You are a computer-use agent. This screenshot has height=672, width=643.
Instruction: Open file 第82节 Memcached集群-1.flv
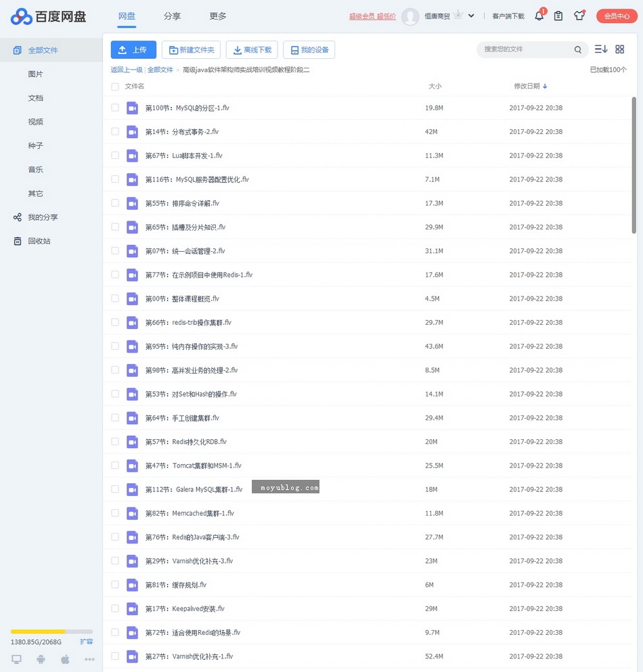(190, 514)
